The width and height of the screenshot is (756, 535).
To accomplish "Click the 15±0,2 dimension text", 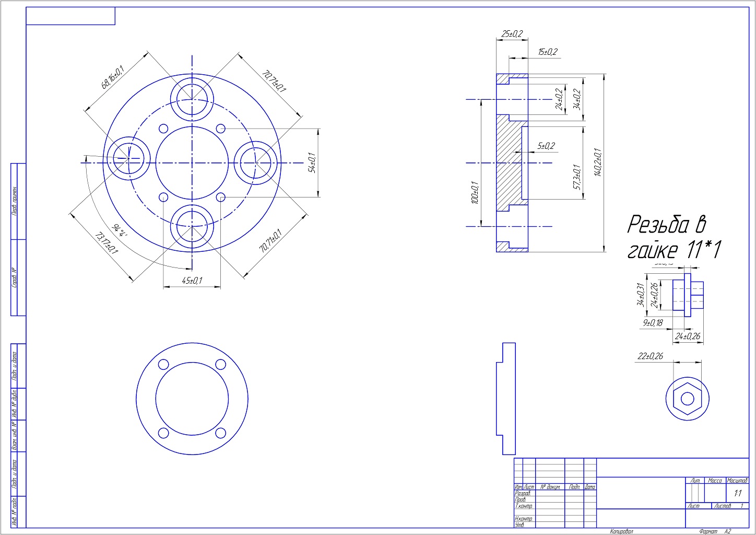I will [x=547, y=52].
